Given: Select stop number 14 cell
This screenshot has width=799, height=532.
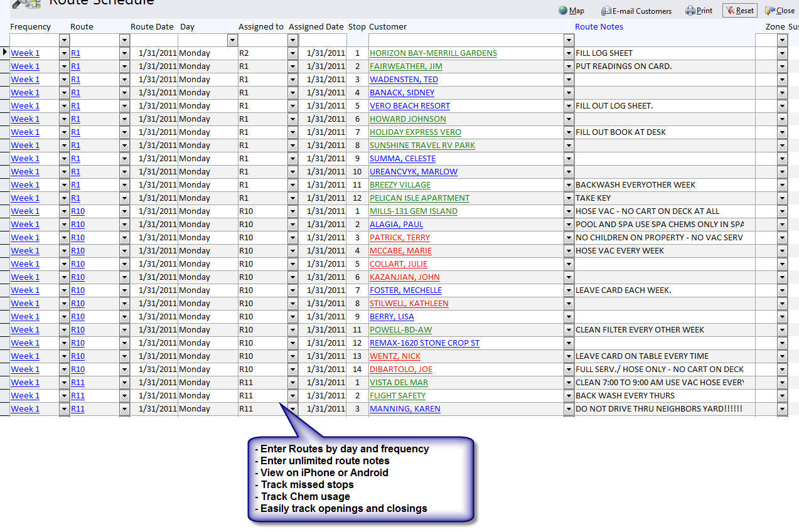Looking at the screenshot, I should pyautogui.click(x=357, y=370).
